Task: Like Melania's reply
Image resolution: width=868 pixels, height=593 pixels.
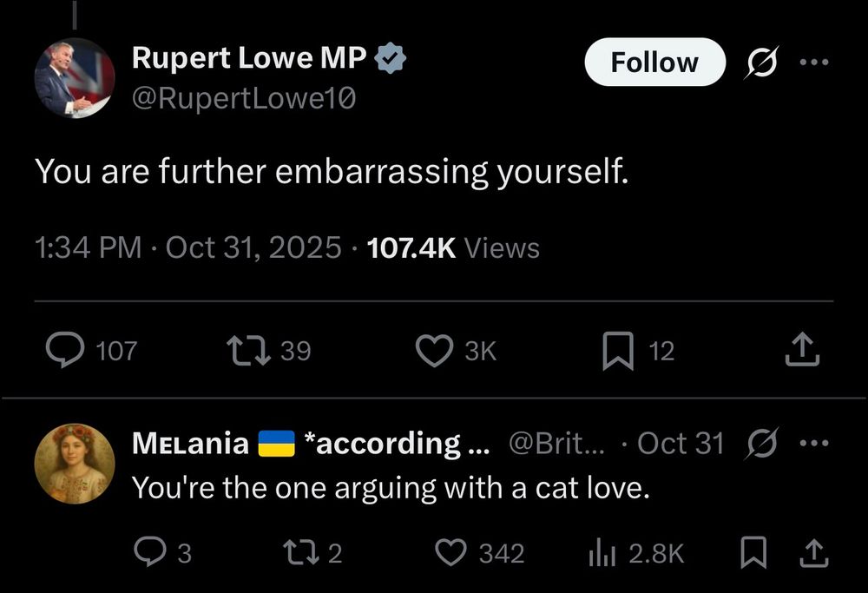Action: [x=450, y=552]
